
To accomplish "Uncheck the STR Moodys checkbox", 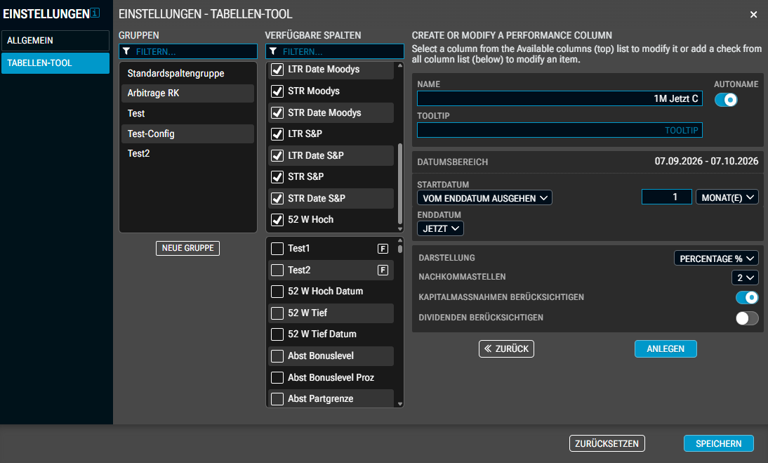I will tap(277, 91).
